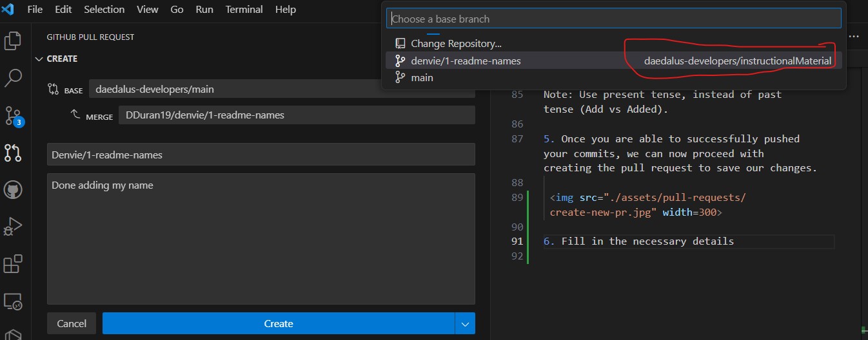
Task: Open the Search view icon
Action: (13, 79)
